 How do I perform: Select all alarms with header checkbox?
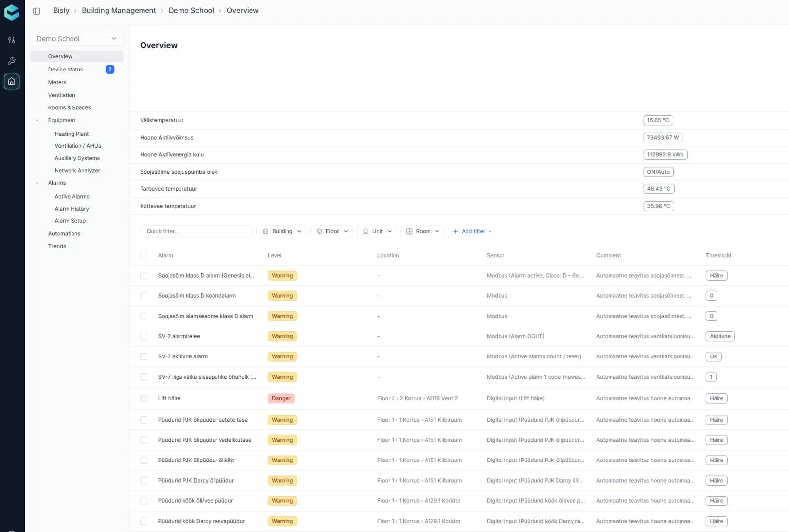(x=144, y=255)
